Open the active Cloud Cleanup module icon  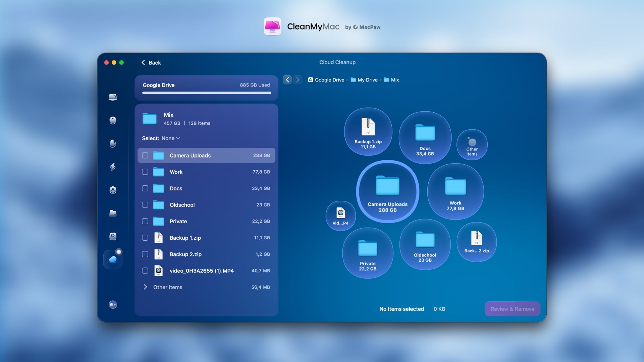tap(113, 259)
